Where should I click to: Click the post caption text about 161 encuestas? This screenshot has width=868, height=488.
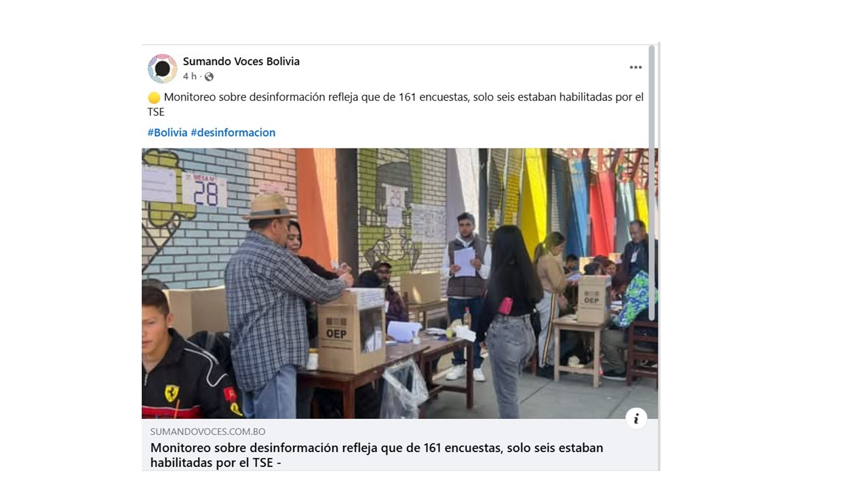[x=395, y=104]
